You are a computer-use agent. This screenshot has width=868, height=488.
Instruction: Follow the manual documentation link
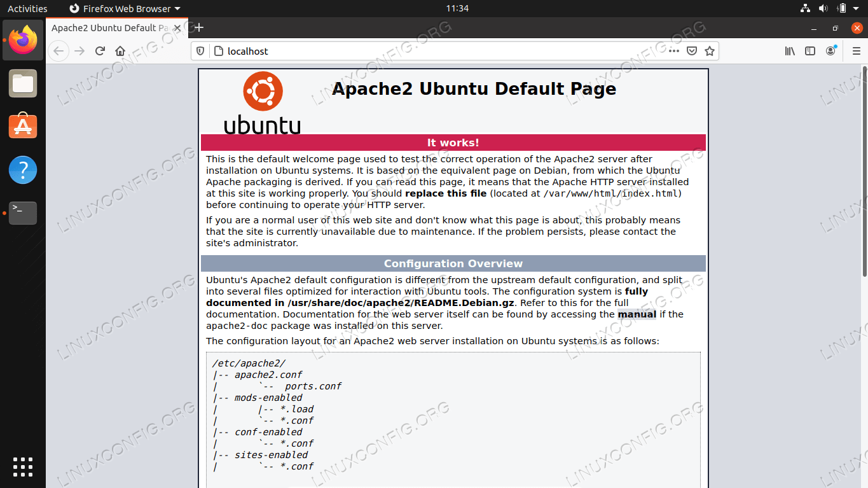[637, 314]
